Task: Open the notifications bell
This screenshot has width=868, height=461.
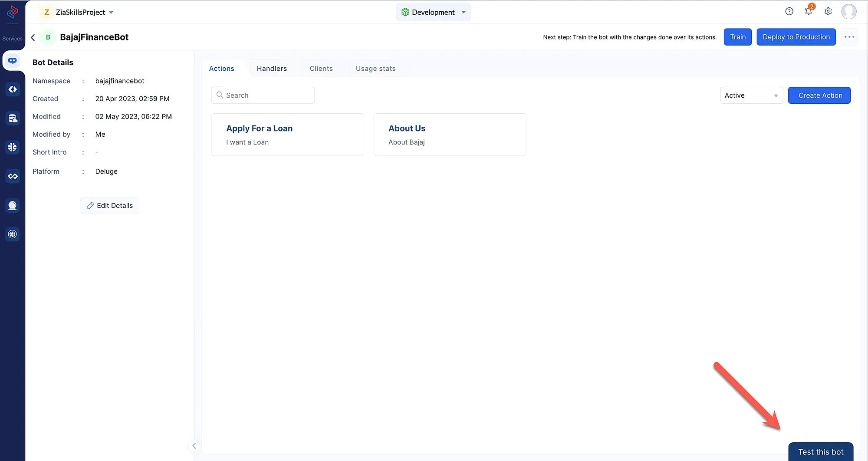Action: (x=808, y=12)
